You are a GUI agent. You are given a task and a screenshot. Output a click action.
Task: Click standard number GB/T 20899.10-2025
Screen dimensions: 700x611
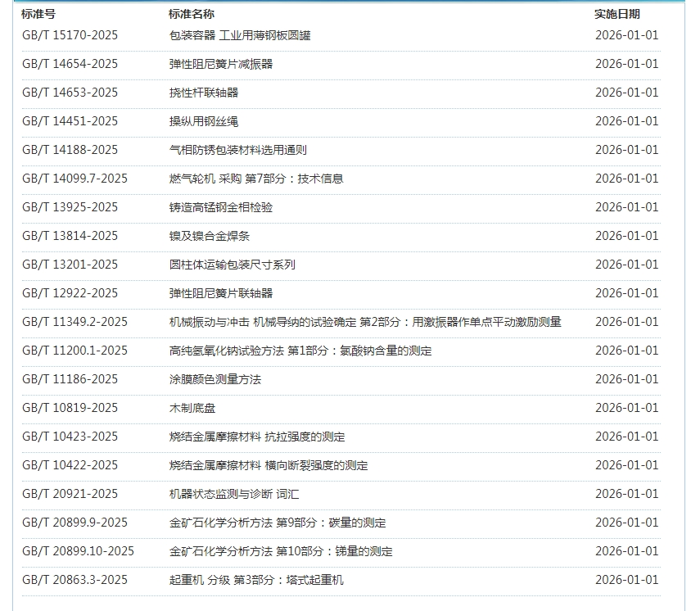78,551
